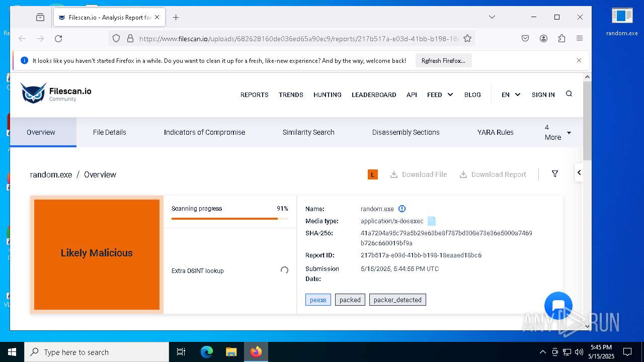Close the Filescan.io browser tab

tap(157, 17)
